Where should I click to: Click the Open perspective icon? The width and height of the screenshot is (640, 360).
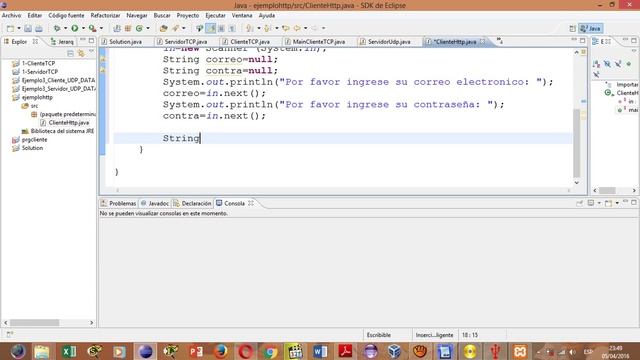572,28
